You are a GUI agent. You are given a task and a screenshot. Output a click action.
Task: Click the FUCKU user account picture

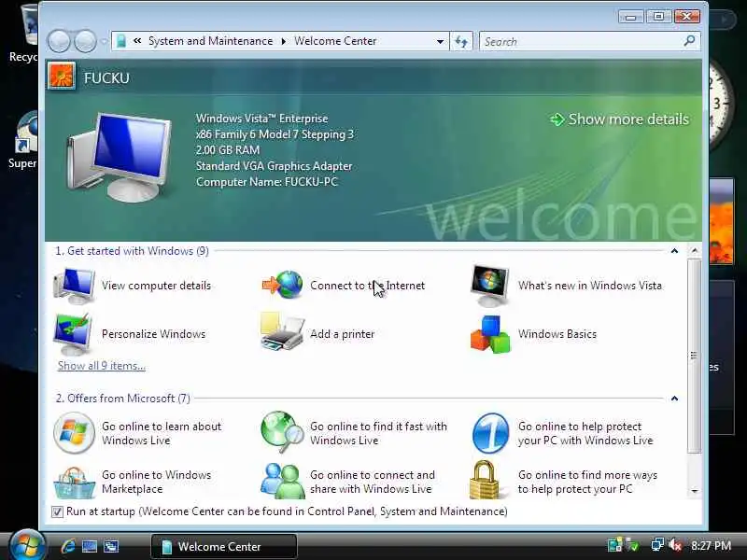pyautogui.click(x=62, y=77)
